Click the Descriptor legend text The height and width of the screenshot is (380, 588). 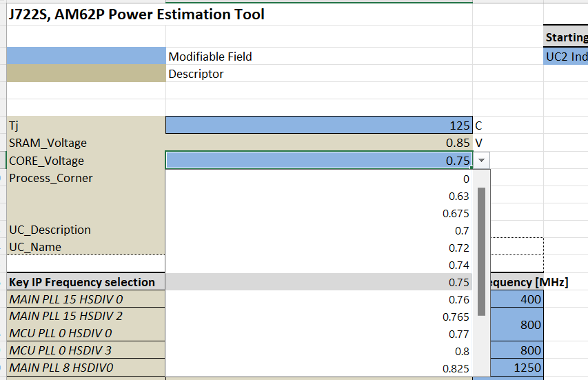click(x=196, y=74)
